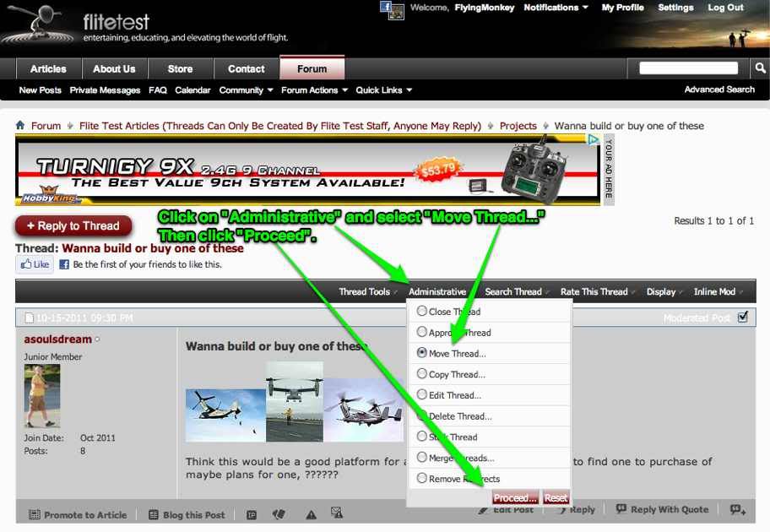Go to the About Us tab
The width and height of the screenshot is (770, 532).
click(x=114, y=68)
